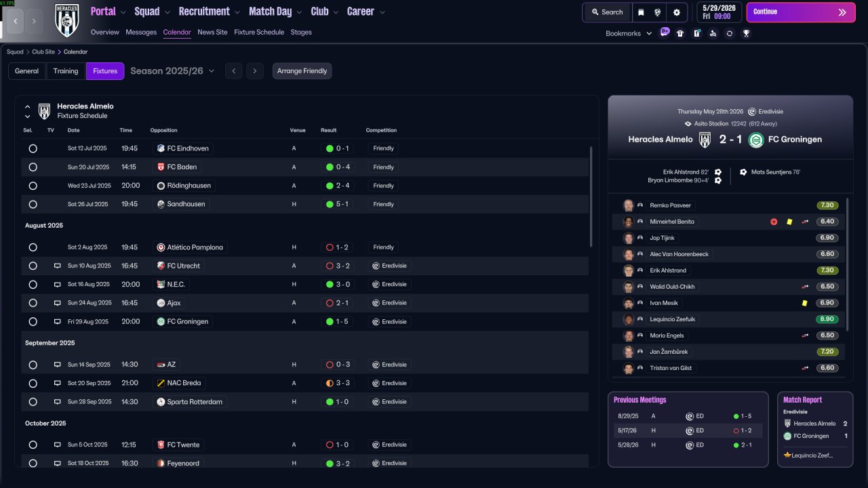
Task: Expand the Club menu chevron
Action: [336, 12]
